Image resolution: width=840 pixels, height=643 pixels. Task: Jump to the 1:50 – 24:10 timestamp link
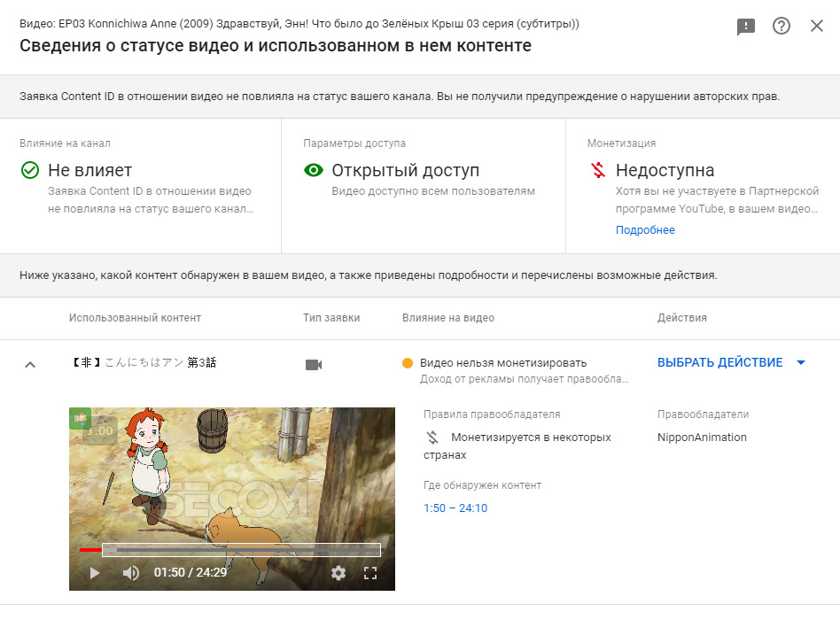point(455,508)
